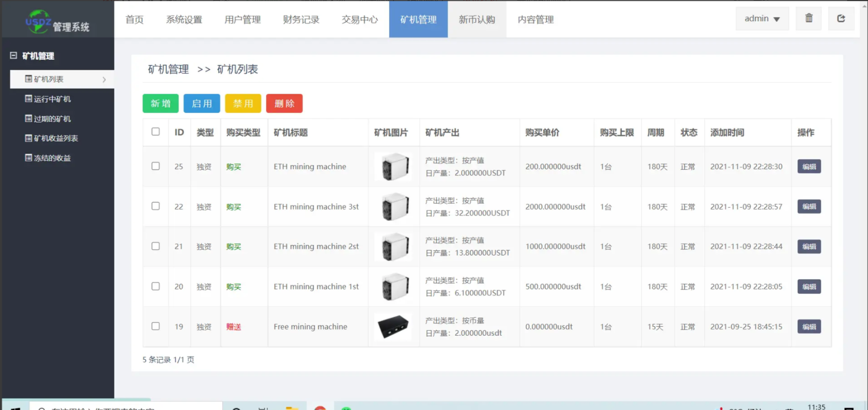The height and width of the screenshot is (410, 868).
Task: Click the refresh icon beside trash
Action: [x=841, y=18]
